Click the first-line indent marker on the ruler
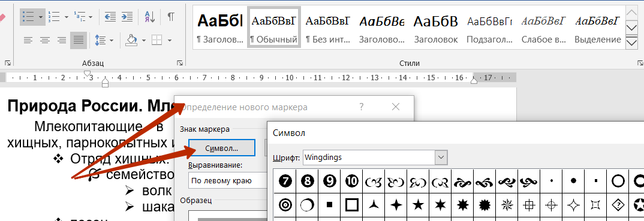 click(x=87, y=73)
